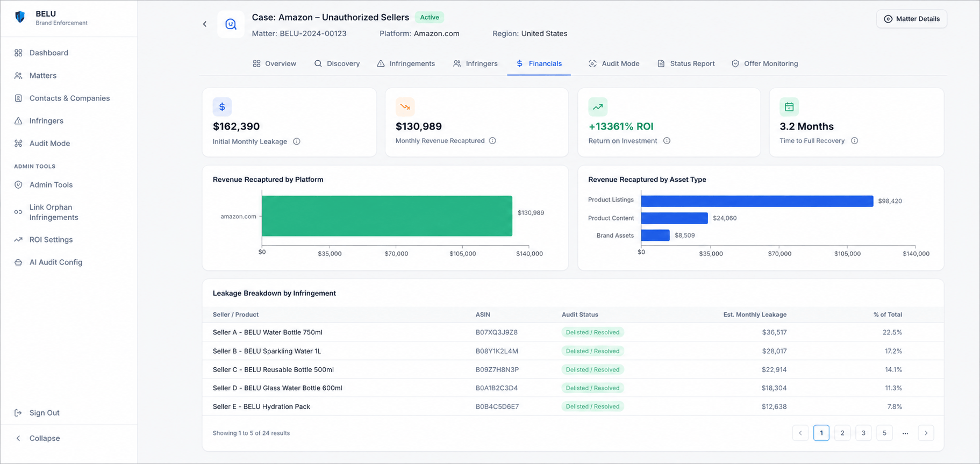Click the Seller A Water Bottle row

click(x=573, y=332)
